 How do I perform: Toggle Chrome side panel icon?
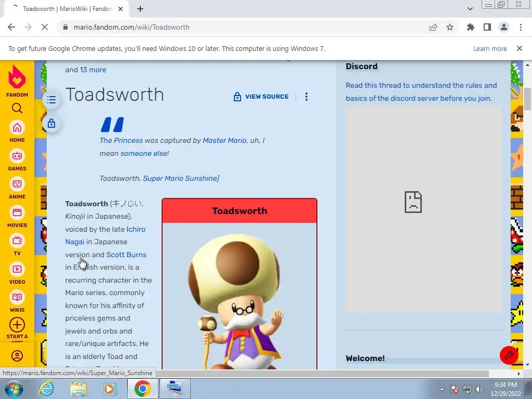(487, 27)
